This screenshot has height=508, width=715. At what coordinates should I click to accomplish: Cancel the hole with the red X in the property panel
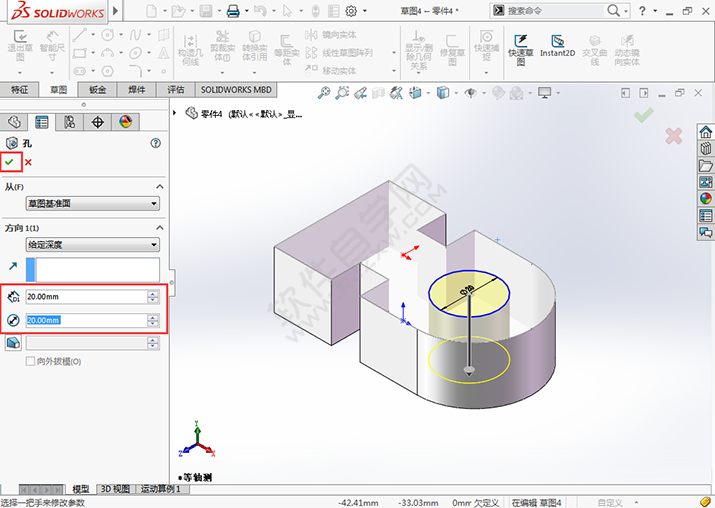tap(28, 162)
